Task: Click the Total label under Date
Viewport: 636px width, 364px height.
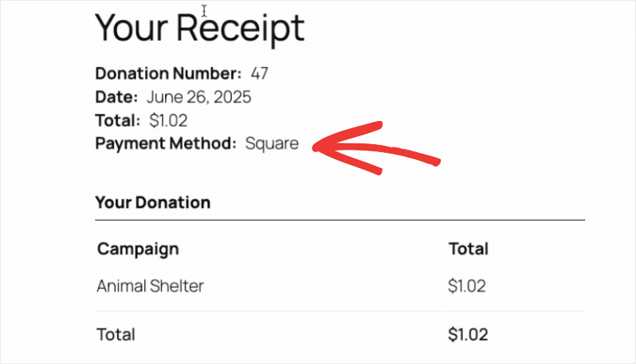Action: 118,120
